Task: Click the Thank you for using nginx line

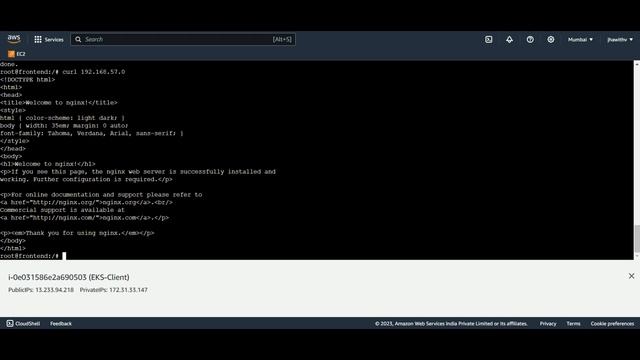Action: click(77, 233)
